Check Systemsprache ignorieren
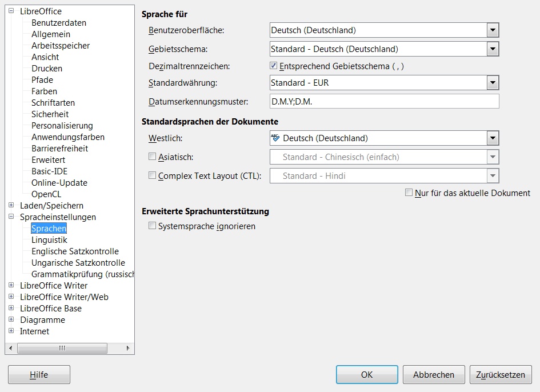This screenshot has height=392, width=540. (x=152, y=226)
